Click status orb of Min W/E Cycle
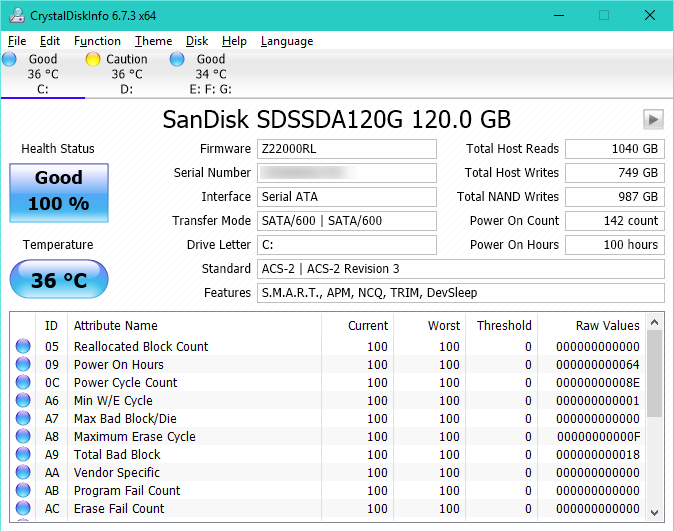Screen dimensions: 674x531 click(x=23, y=400)
